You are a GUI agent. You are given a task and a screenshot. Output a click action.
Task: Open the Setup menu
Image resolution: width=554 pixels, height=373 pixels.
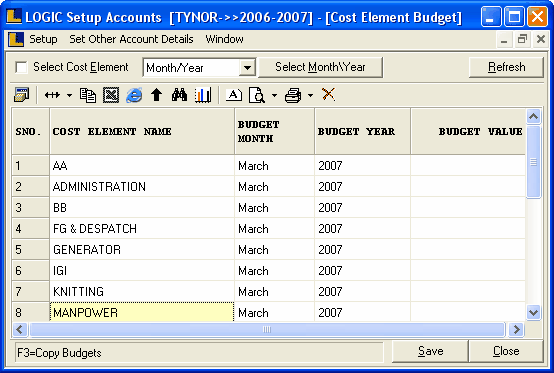click(43, 39)
